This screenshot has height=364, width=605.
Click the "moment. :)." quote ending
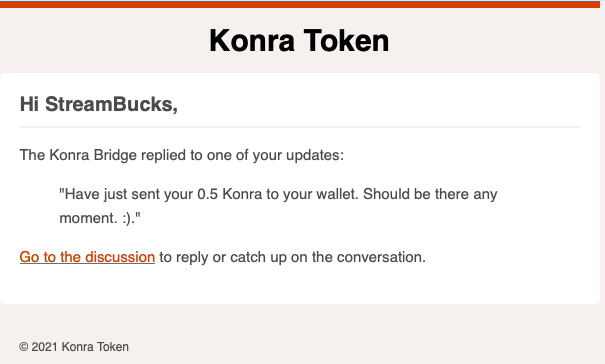tap(100, 218)
